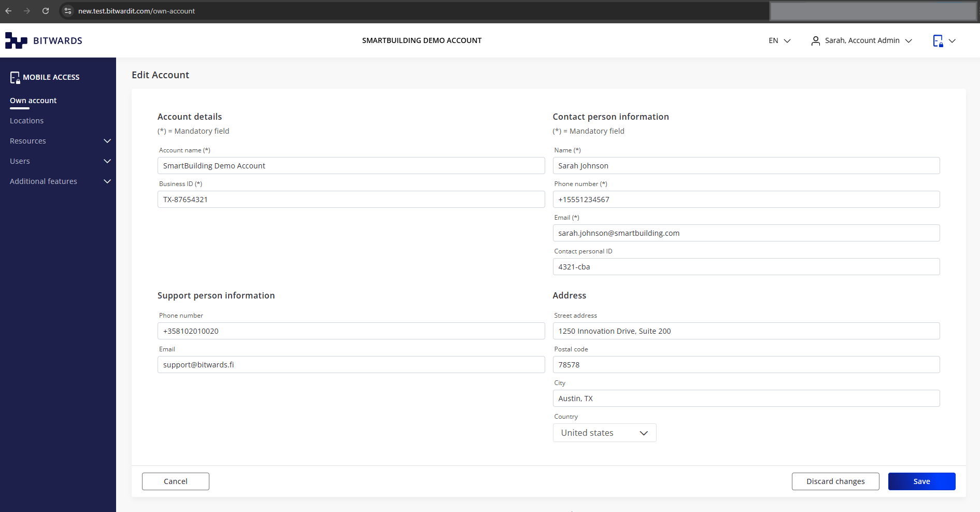Click the browser back arrow
980x512 pixels.
click(8, 11)
